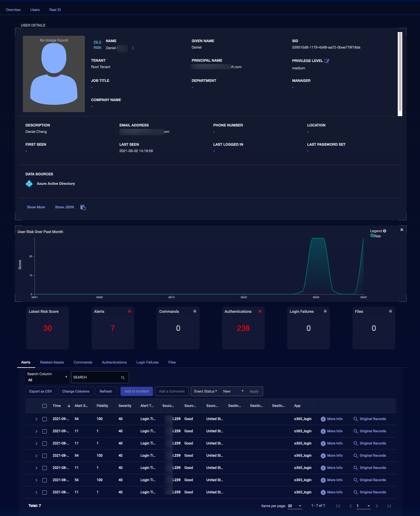Viewport: 420px width, 516px height.
Task: Click the Risk legend color swatch
Action: pos(372,236)
